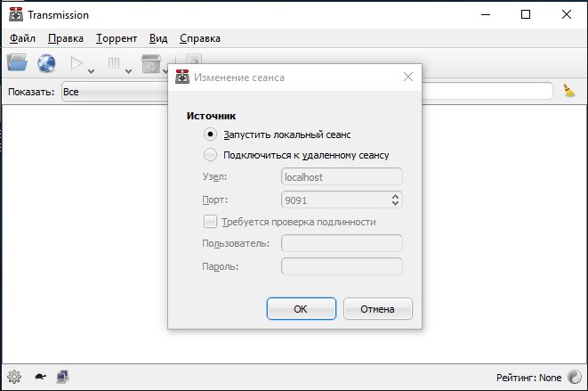This screenshot has height=391, width=588.
Task: Open the gear options icon in status bar
Action: (x=14, y=377)
